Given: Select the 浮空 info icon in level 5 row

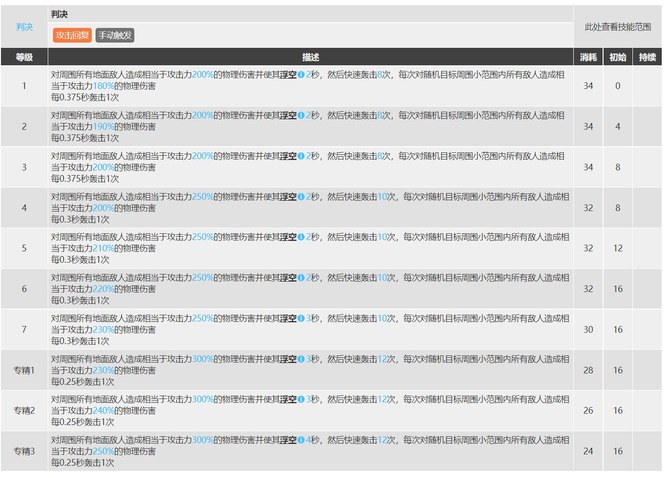Looking at the screenshot, I should coord(300,237).
